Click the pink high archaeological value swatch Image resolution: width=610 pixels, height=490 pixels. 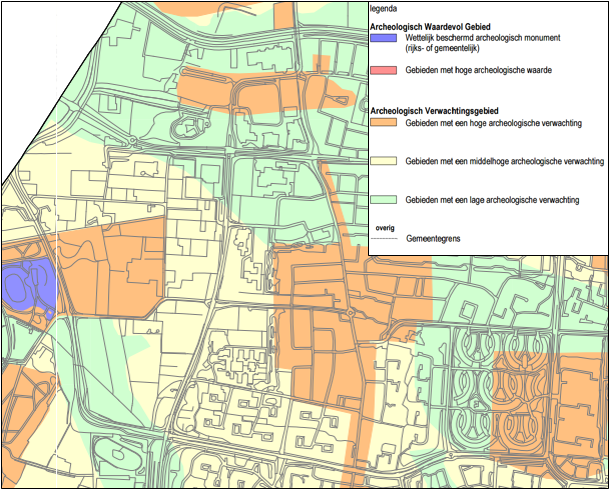(x=384, y=70)
